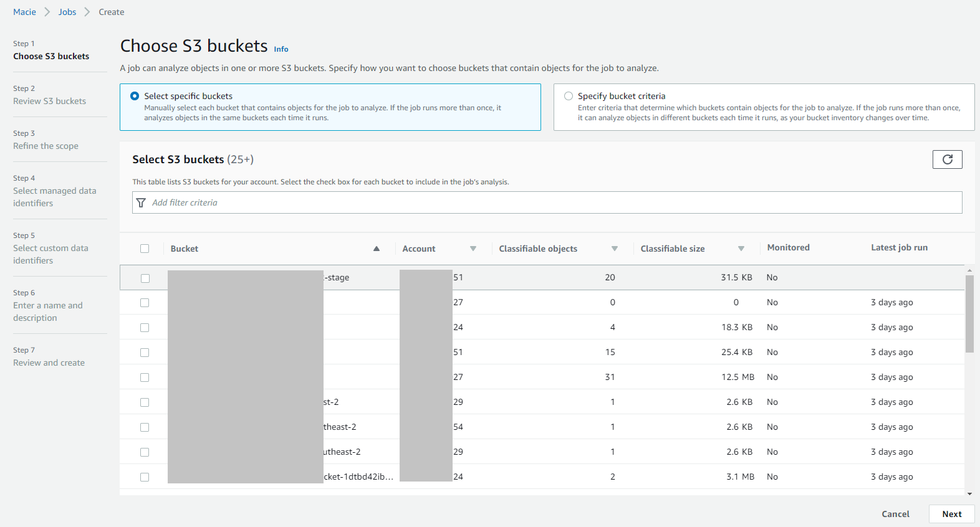Viewport: 980px width, 527px height.
Task: Check the bucket ending in utheast-2
Action: point(145,452)
